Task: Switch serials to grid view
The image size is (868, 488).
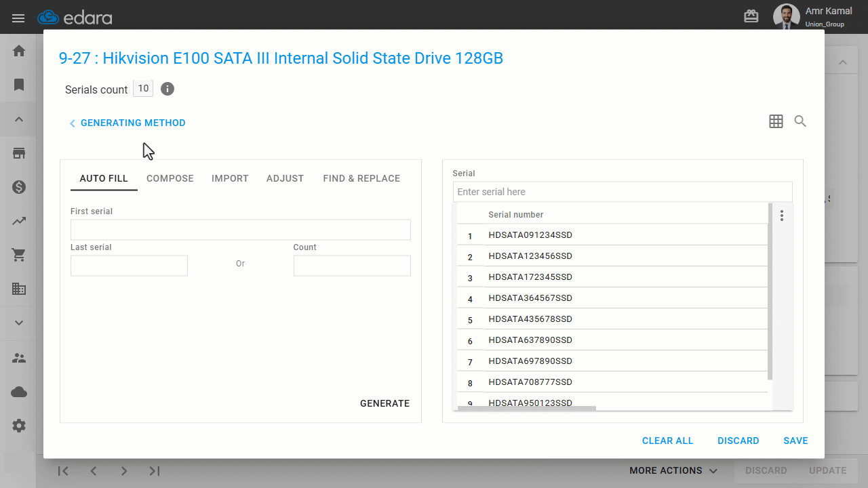Action: coord(776,121)
